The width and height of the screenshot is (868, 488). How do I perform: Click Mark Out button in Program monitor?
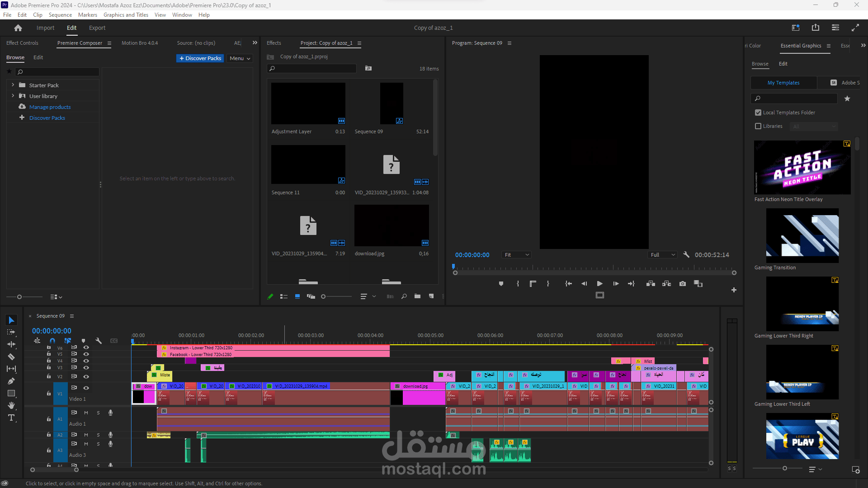[548, 284]
